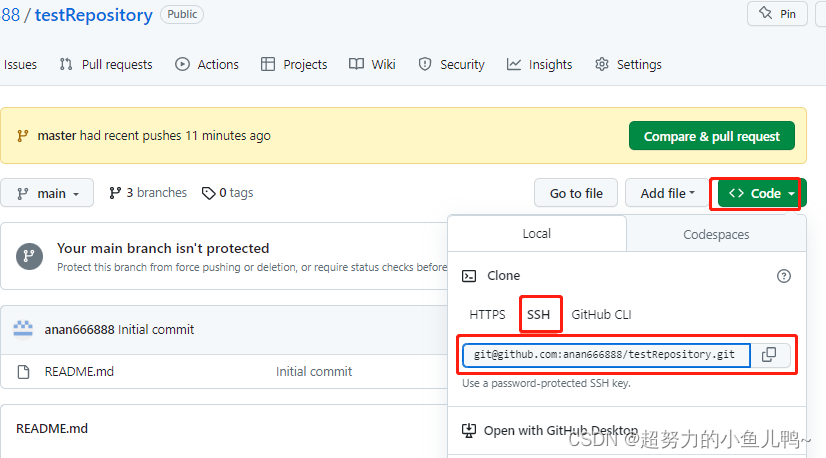The width and height of the screenshot is (826, 458).
Task: Open the repository Settings tab
Action: coord(628,64)
